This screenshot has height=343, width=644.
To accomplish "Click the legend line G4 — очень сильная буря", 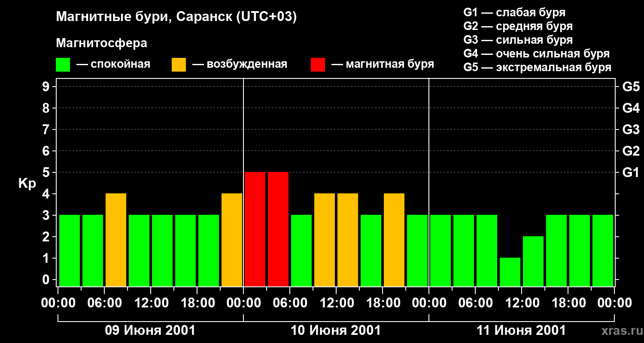I will click(537, 54).
